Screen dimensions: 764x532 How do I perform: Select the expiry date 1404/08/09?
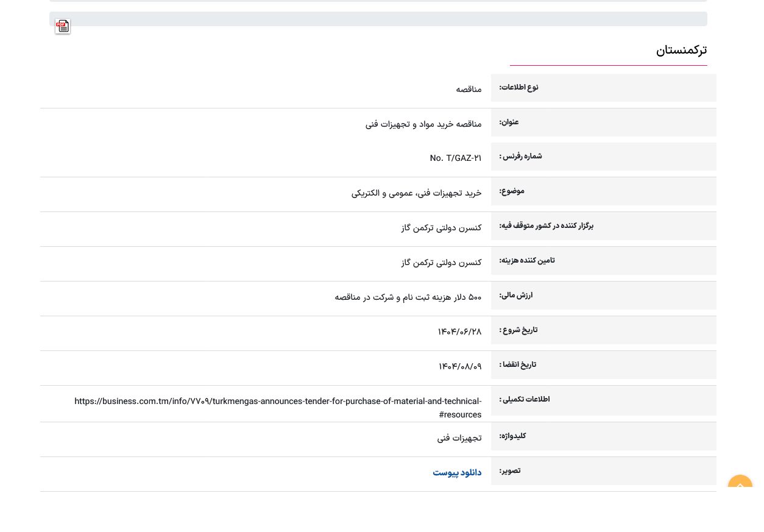pos(460,367)
